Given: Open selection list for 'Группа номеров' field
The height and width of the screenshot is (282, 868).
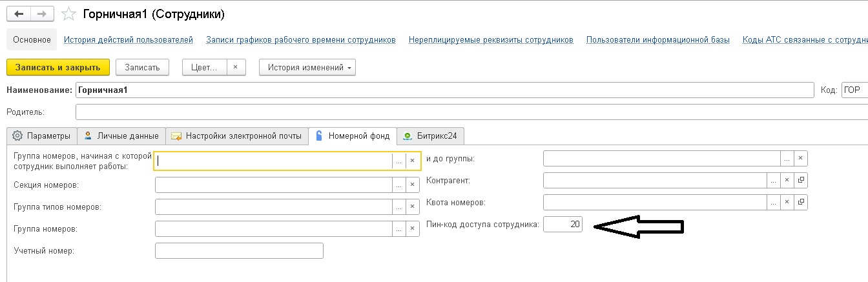Looking at the screenshot, I should coord(399,229).
